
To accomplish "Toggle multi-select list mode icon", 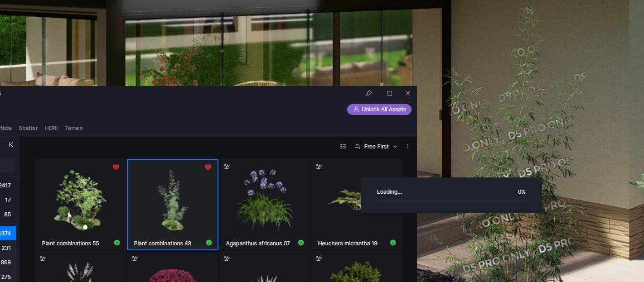I will [343, 146].
